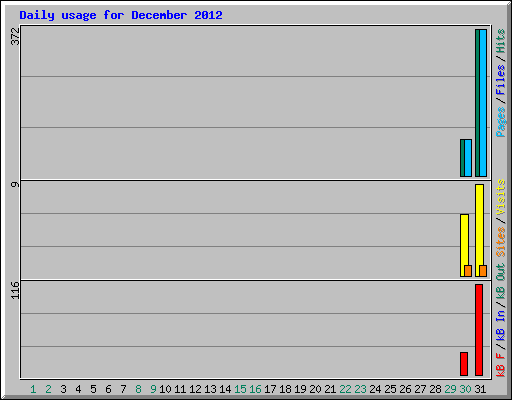Click day 1 on the x-axis
The height and width of the screenshot is (400, 512).
pyautogui.click(x=33, y=389)
